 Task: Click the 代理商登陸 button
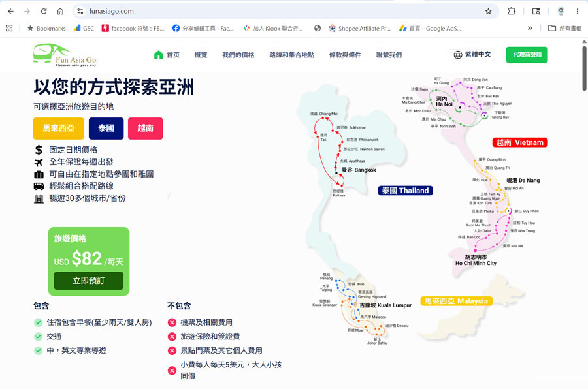tap(527, 55)
